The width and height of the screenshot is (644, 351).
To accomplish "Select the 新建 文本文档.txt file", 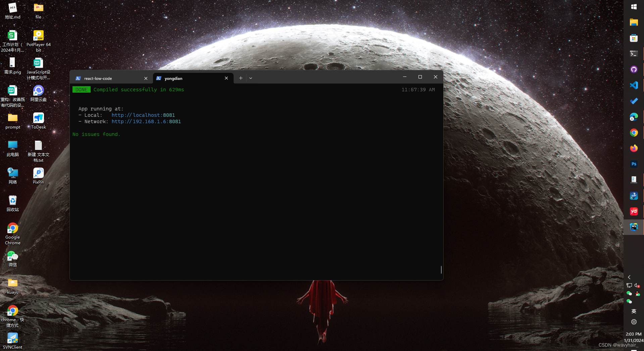I will (39, 151).
